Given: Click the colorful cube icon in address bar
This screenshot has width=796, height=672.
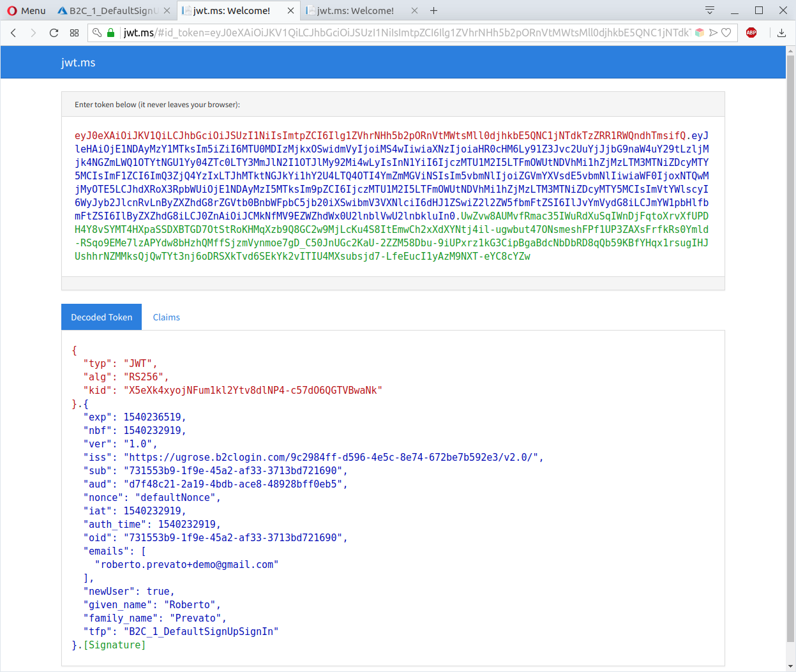Looking at the screenshot, I should pyautogui.click(x=700, y=33).
